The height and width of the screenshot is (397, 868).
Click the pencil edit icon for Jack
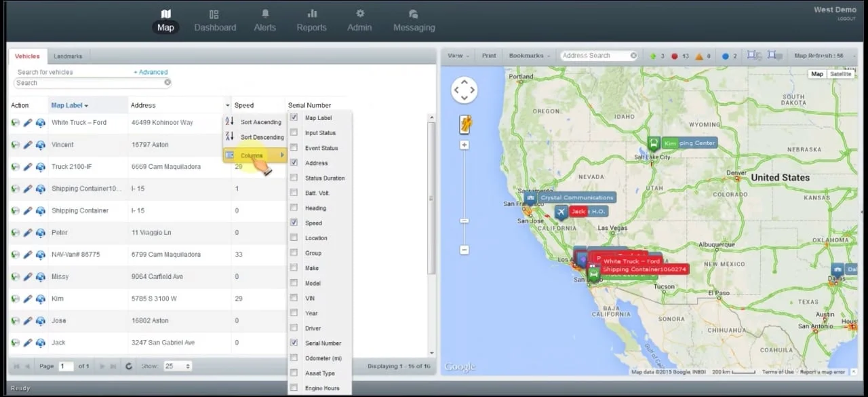28,343
